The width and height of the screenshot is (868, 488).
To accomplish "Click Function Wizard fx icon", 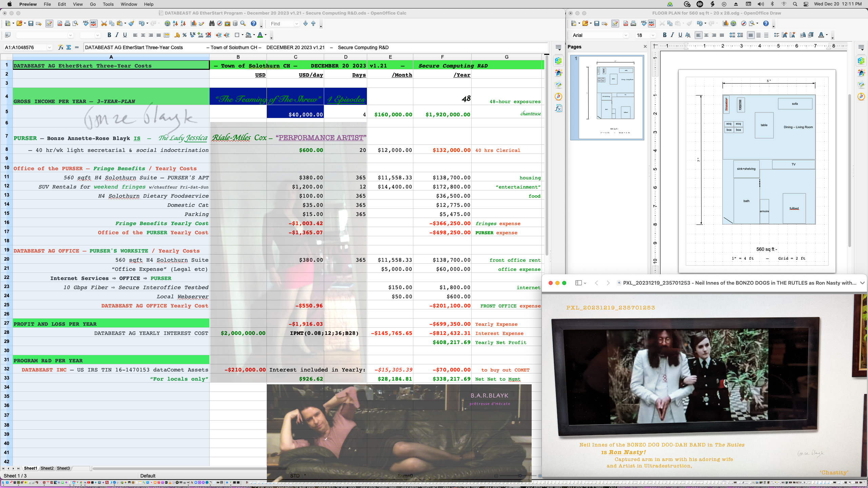I will point(61,47).
